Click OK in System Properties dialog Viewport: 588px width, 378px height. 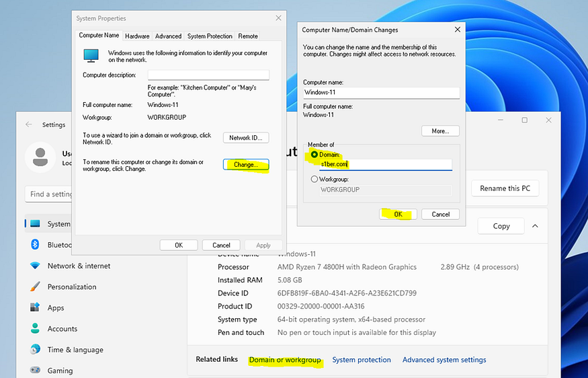coord(179,245)
